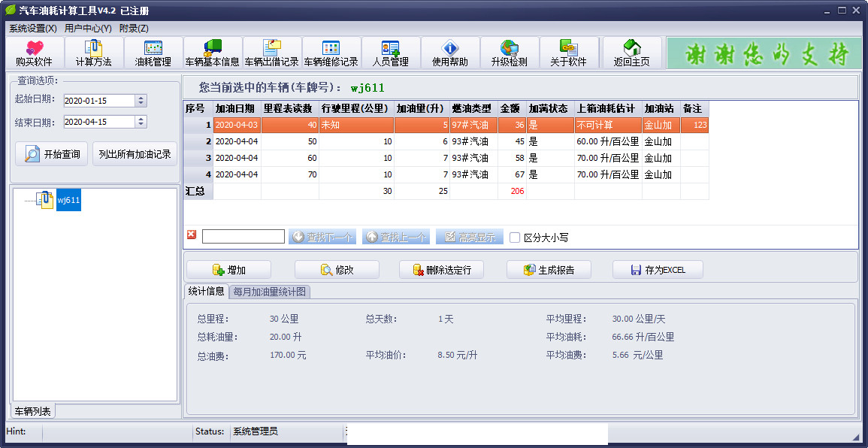Image resolution: width=868 pixels, height=448 pixels.
Task: Open the 购买软件 purchase toolbar icon
Action: tap(35, 53)
